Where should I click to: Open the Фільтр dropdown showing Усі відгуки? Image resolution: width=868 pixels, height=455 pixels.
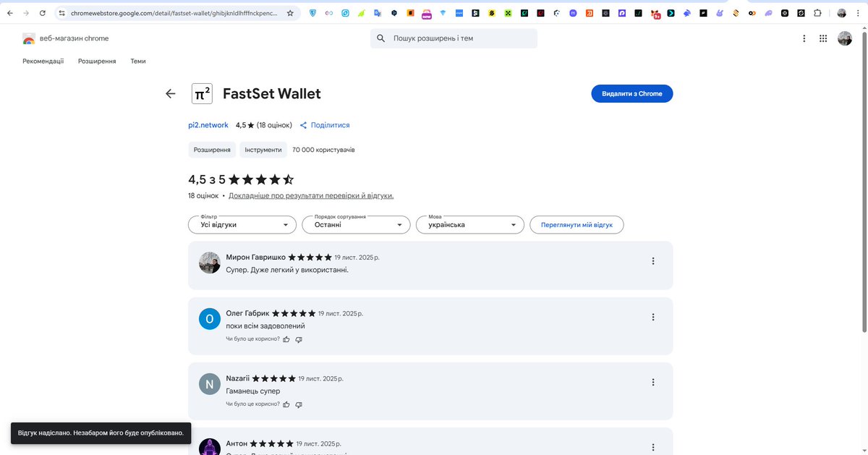242,224
